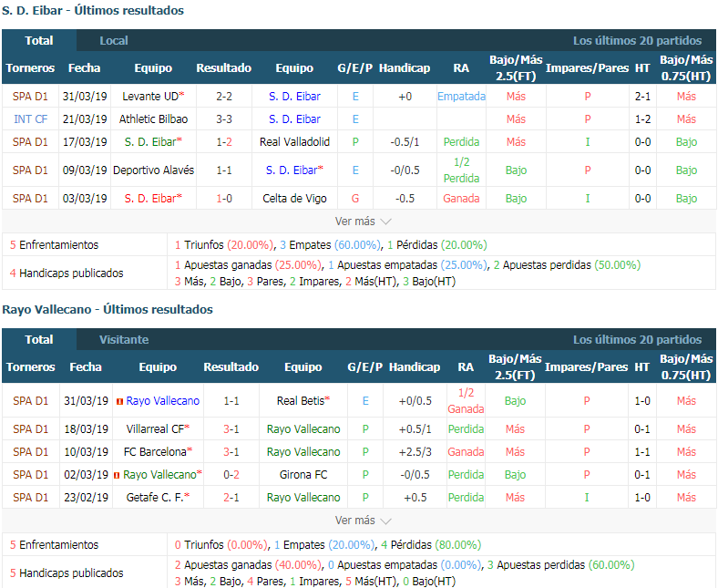Click Ganada in the Celta de Vigo row
This screenshot has height=588, width=718.
coord(461,199)
